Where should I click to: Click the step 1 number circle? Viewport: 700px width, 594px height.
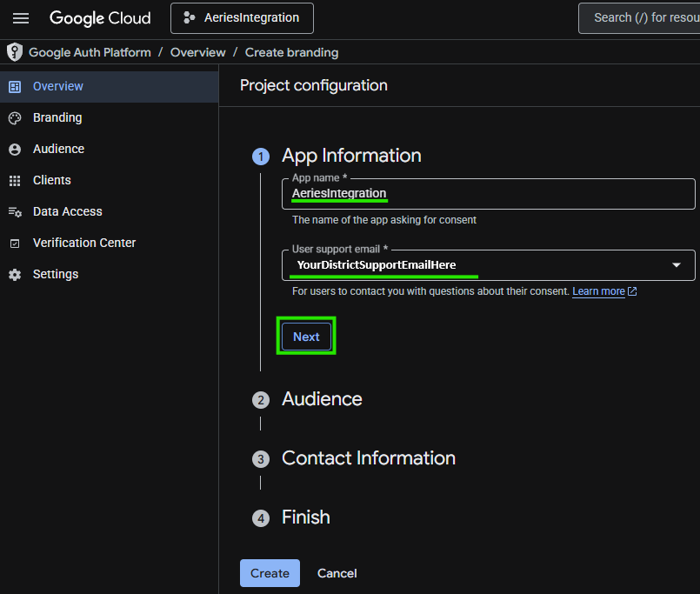(261, 157)
